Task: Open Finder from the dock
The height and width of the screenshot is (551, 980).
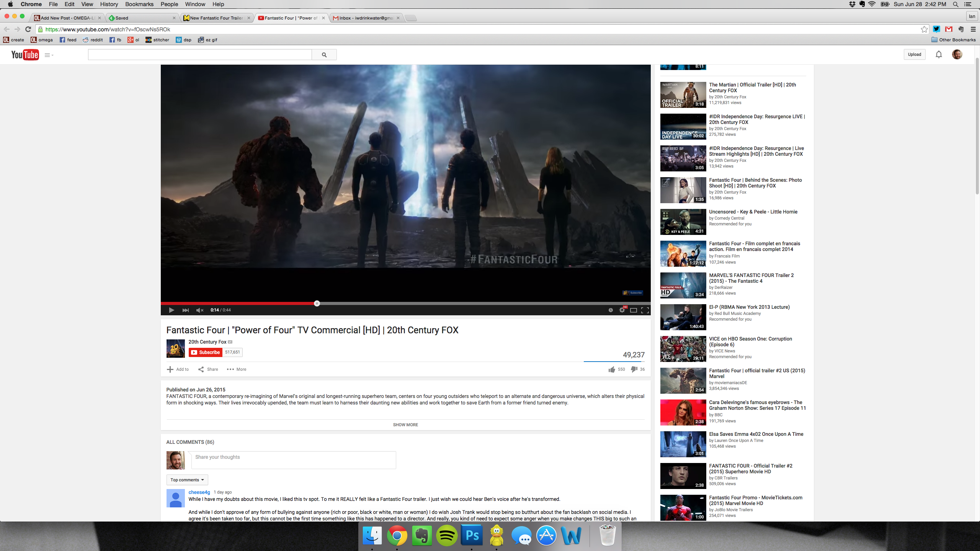Action: (372, 535)
